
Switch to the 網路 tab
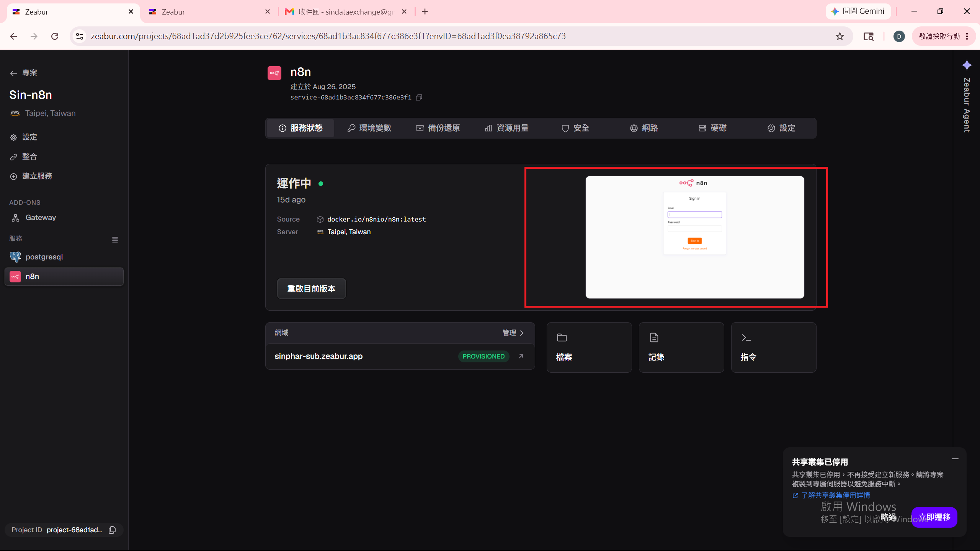pos(644,128)
